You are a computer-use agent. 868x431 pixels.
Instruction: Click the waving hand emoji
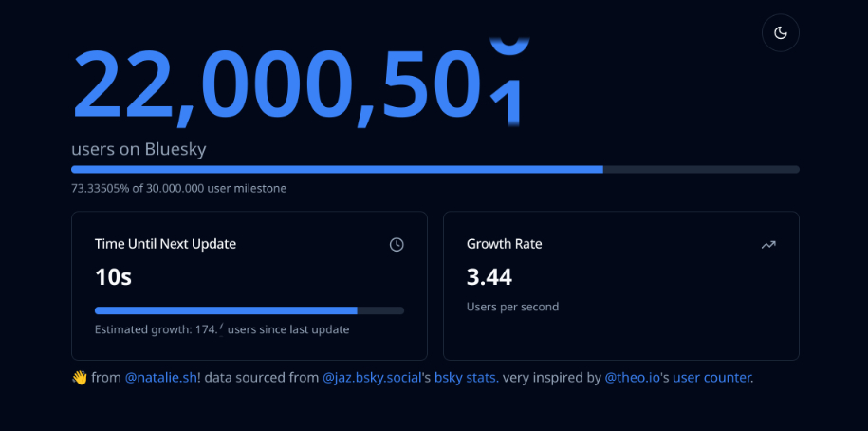tap(80, 378)
